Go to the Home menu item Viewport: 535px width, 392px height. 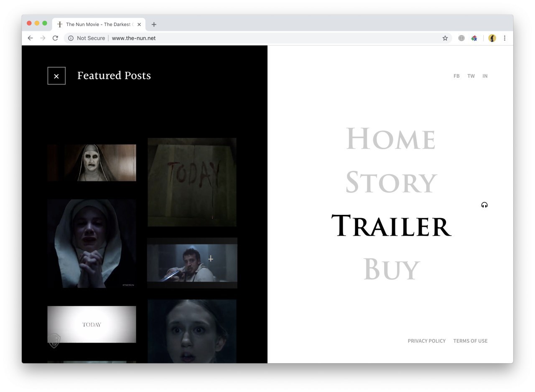tap(391, 139)
